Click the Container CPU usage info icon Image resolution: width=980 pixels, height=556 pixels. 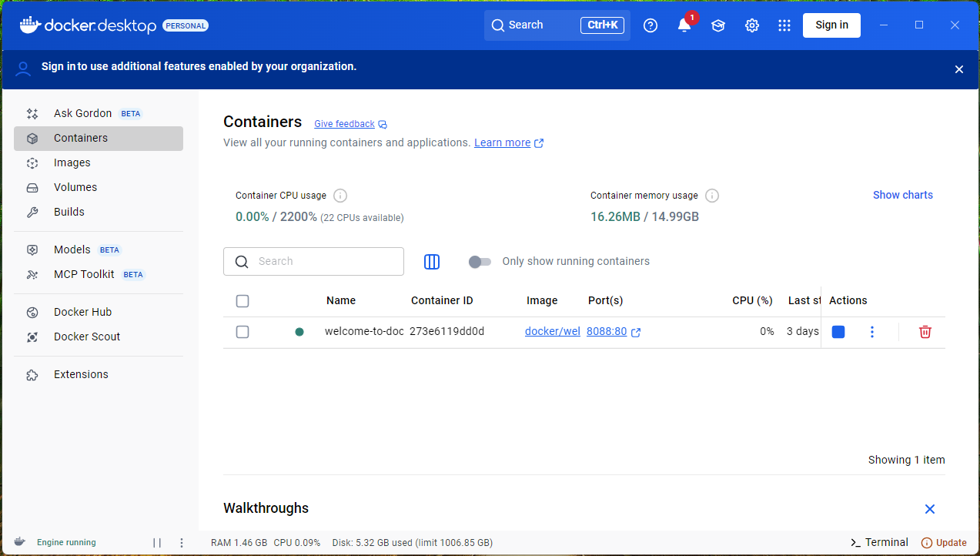[340, 196]
